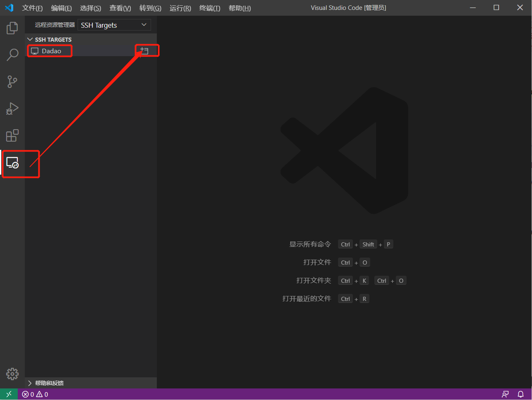This screenshot has width=532, height=400.
Task: Open the Run and Debug view icon
Action: (x=12, y=109)
